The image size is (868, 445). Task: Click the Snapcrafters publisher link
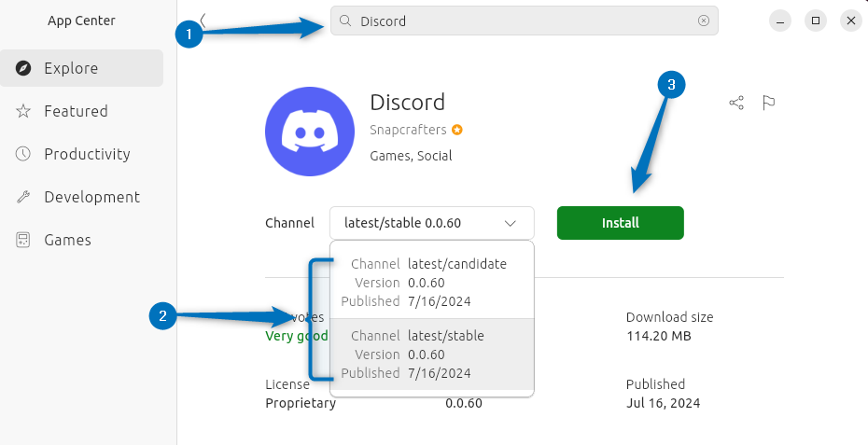point(408,130)
